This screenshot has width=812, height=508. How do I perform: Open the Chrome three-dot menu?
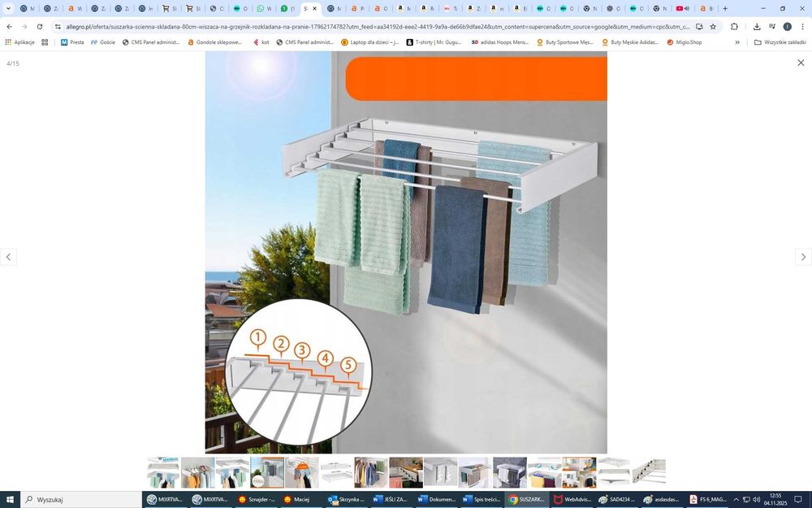(x=803, y=27)
